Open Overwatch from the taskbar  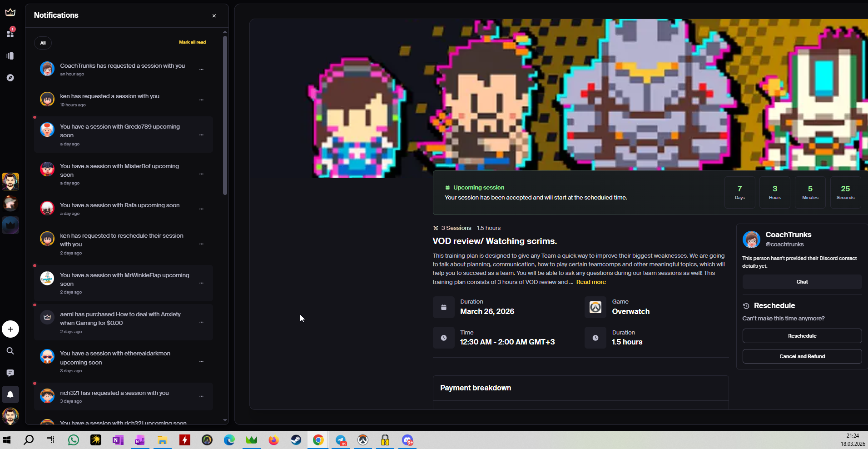tap(362, 440)
